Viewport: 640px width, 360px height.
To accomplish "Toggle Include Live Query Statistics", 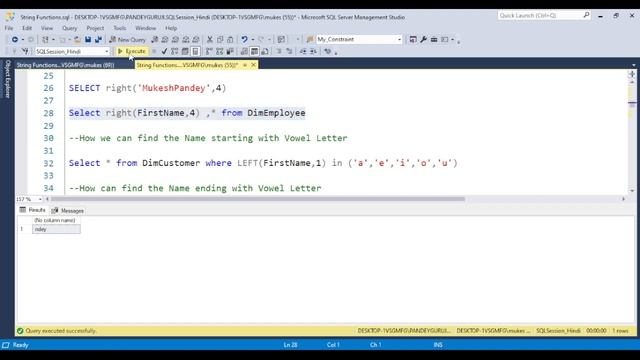I will click(x=220, y=51).
